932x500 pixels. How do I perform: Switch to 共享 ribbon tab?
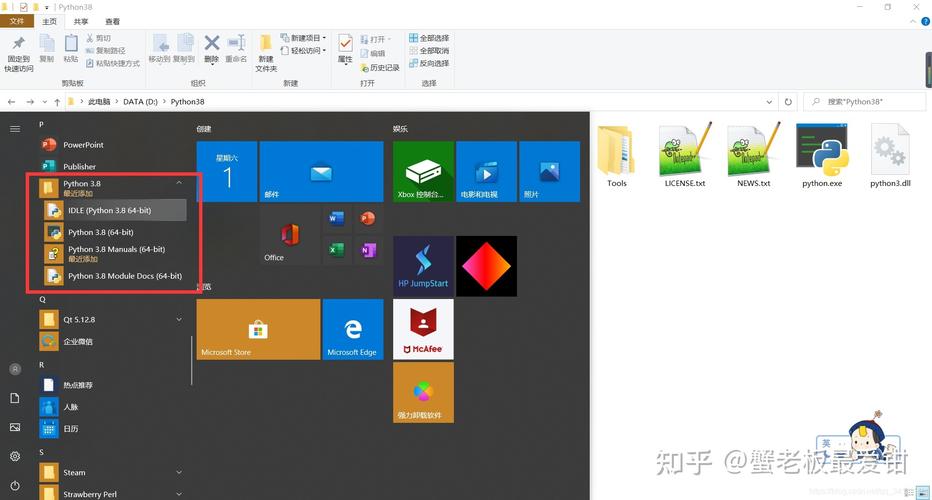point(81,21)
